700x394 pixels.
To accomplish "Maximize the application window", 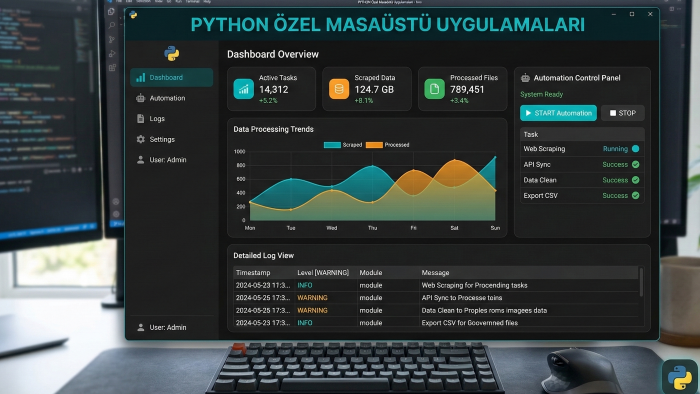I will (x=632, y=14).
